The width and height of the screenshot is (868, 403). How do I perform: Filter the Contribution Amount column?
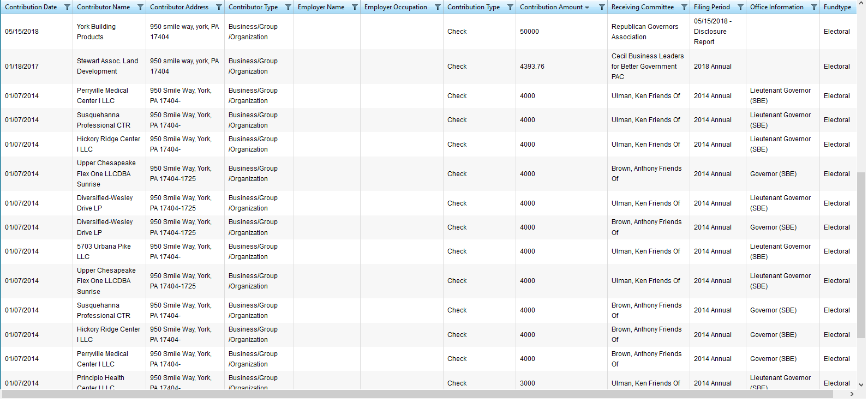click(x=602, y=7)
